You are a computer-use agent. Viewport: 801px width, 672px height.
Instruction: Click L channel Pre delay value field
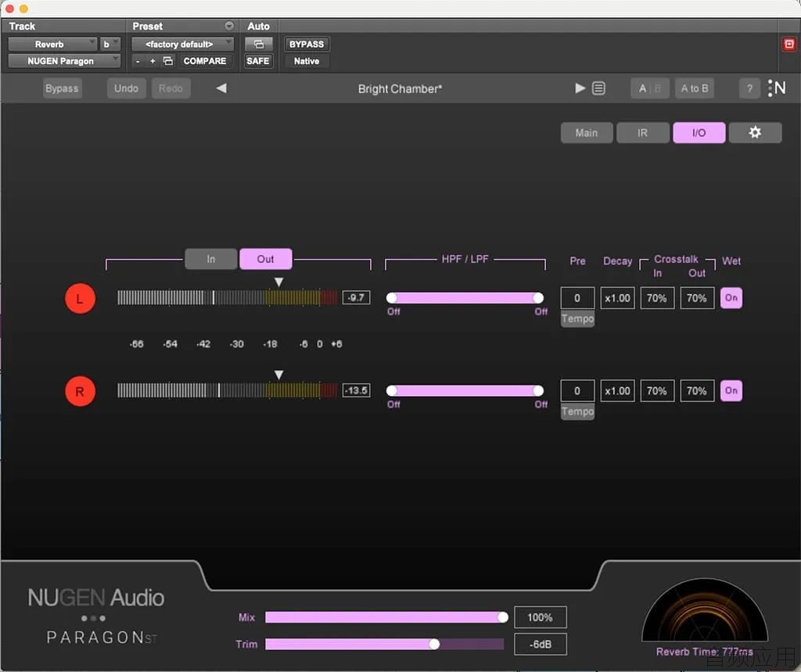click(577, 298)
